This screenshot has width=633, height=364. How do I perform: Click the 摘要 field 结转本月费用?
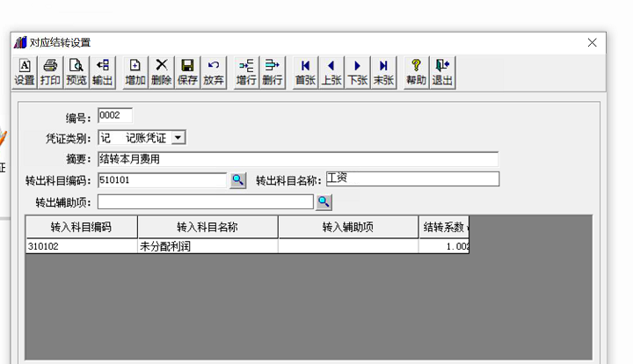[x=298, y=159]
